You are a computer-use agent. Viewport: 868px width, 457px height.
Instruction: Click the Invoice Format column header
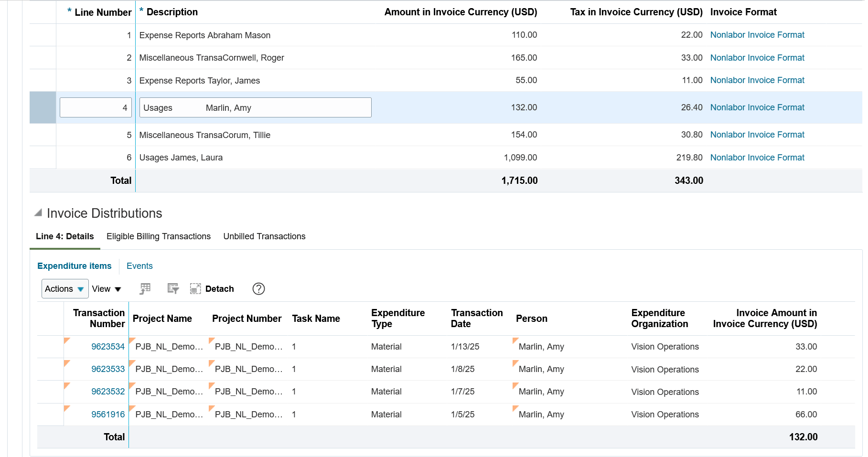(x=743, y=12)
